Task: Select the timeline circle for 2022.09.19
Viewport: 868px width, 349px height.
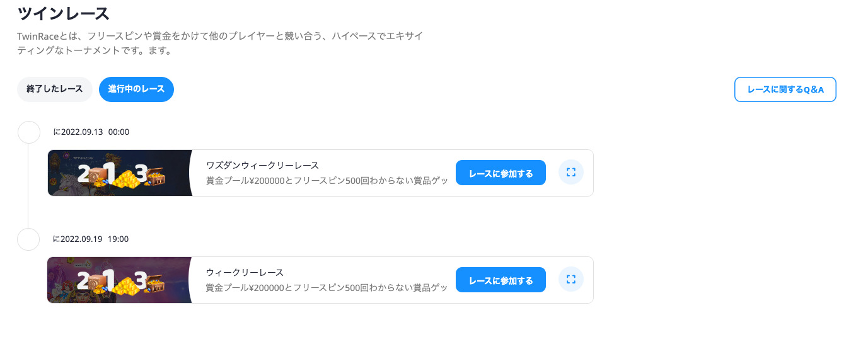Action: pos(28,239)
